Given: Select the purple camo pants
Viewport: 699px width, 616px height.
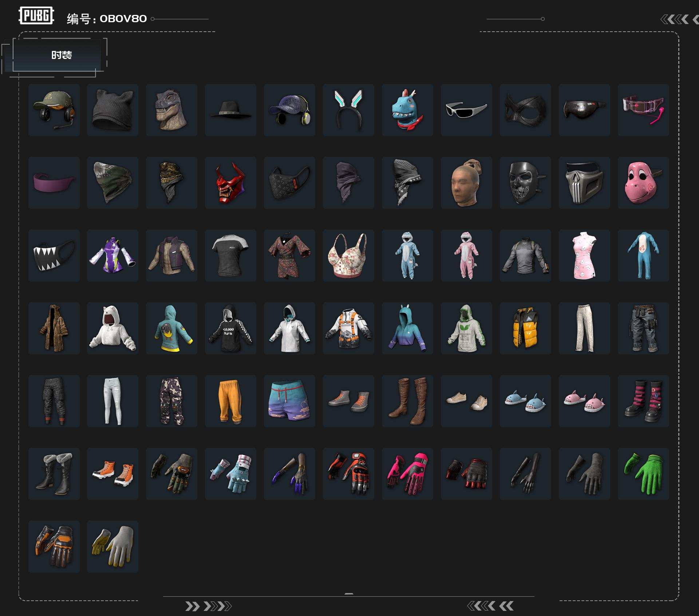Looking at the screenshot, I should click(171, 401).
